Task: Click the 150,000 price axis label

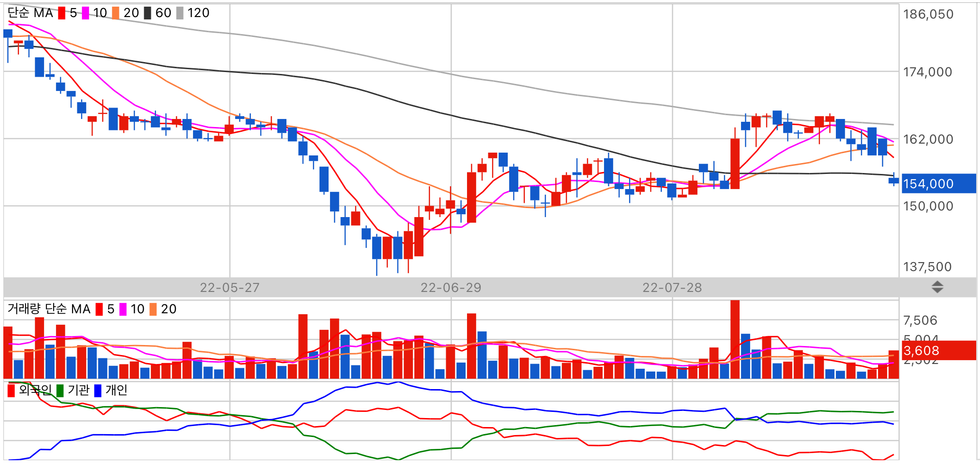Action: pos(928,206)
